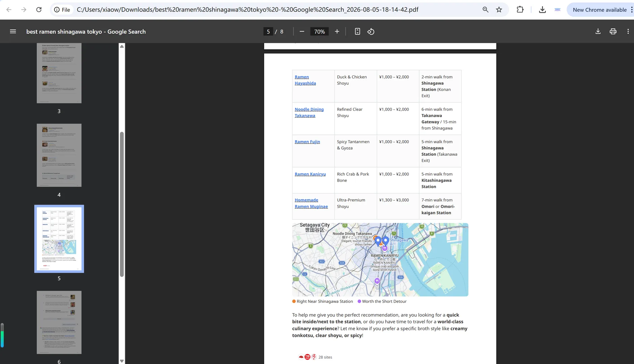This screenshot has height=364, width=634.
Task: Open the Noodle Dining Takanawa link
Action: point(309,112)
